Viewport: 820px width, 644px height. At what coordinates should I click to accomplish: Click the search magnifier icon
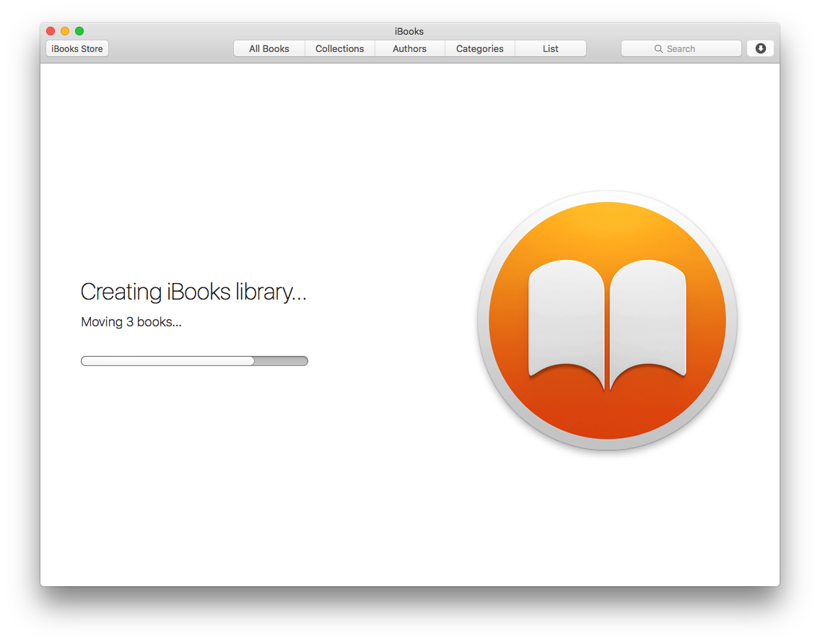tap(658, 48)
